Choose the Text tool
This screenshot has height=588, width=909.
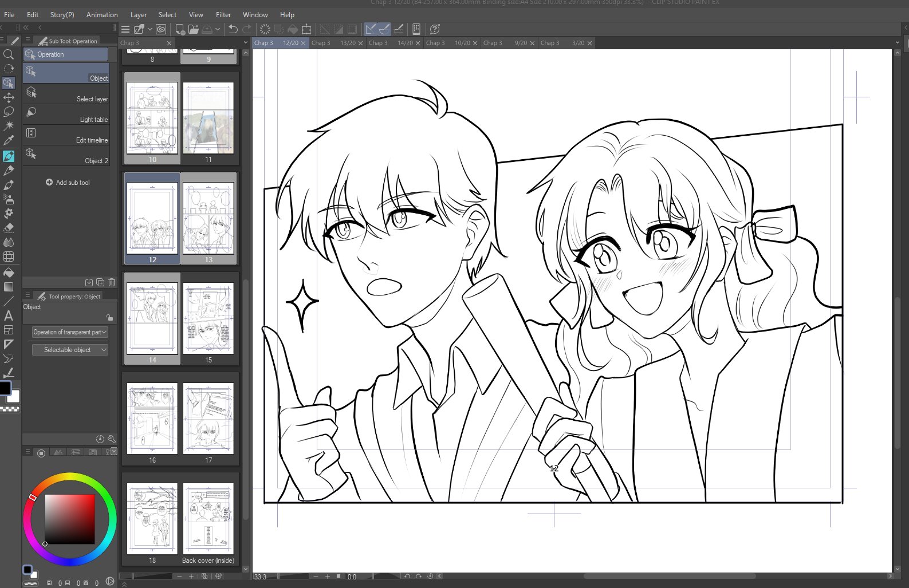9,315
